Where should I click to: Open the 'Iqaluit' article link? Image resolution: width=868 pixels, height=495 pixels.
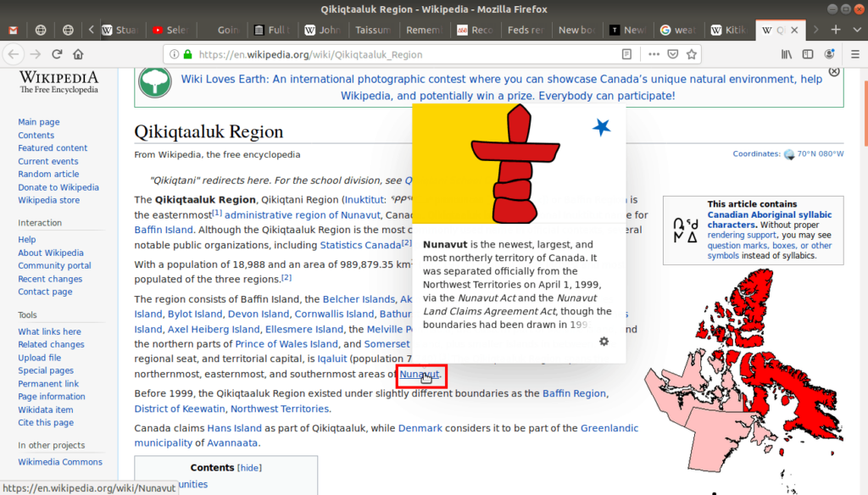(331, 359)
